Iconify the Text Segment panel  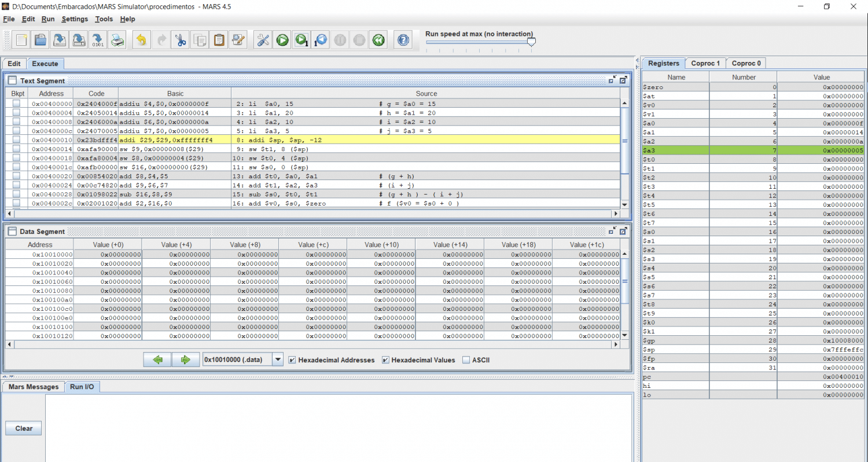point(612,80)
